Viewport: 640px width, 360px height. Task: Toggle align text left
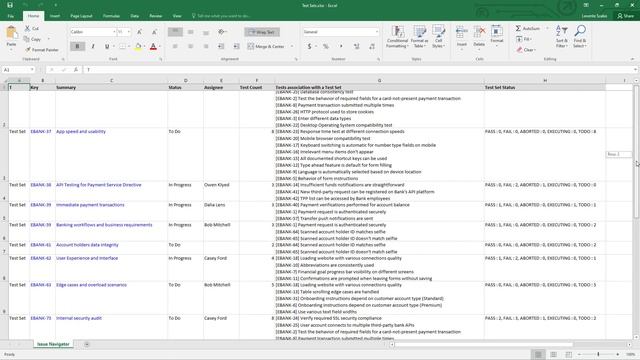coord(175,47)
